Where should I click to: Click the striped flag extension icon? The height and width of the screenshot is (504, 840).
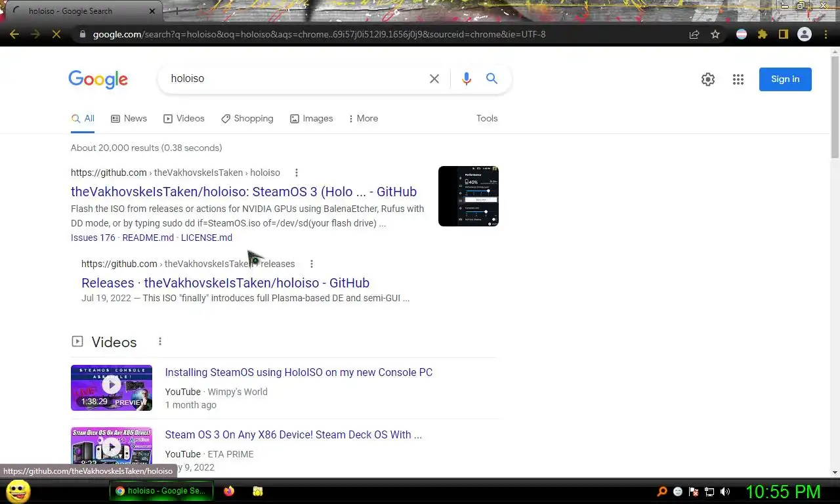(x=742, y=34)
